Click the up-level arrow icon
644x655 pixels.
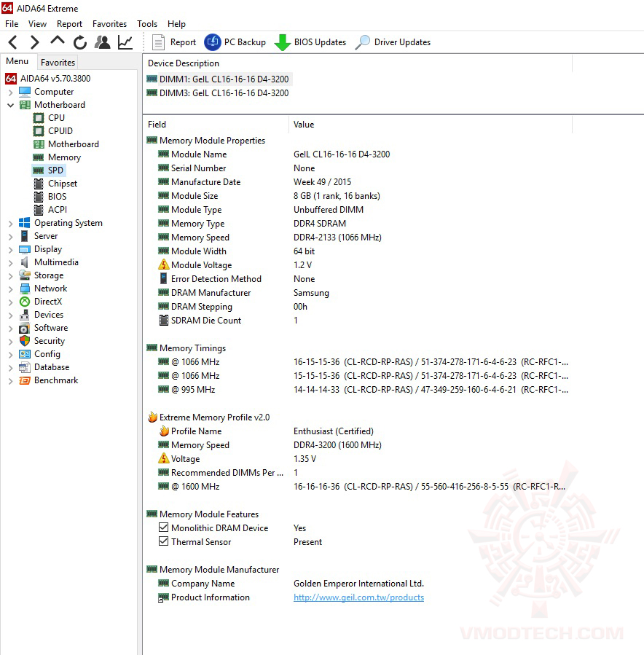coord(58,41)
